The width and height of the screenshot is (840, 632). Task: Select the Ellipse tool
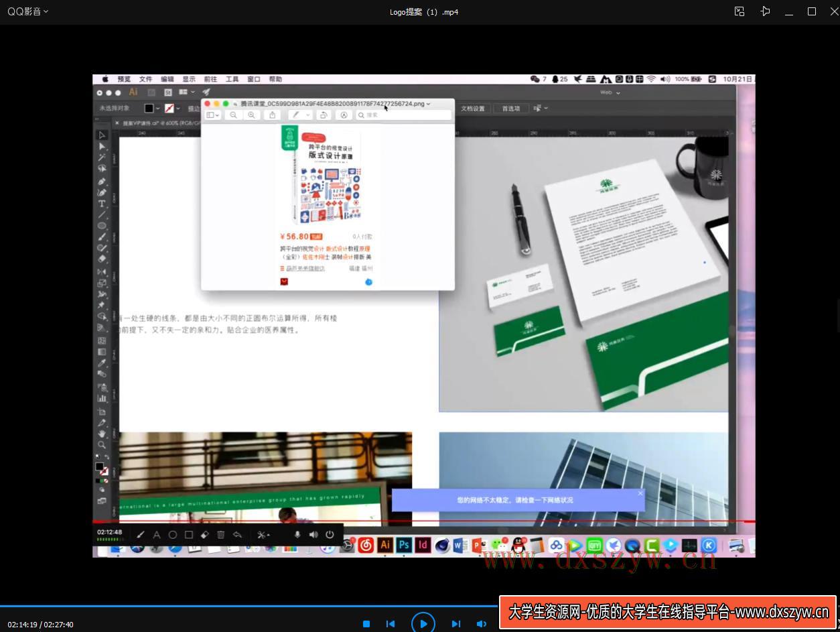pyautogui.click(x=102, y=227)
